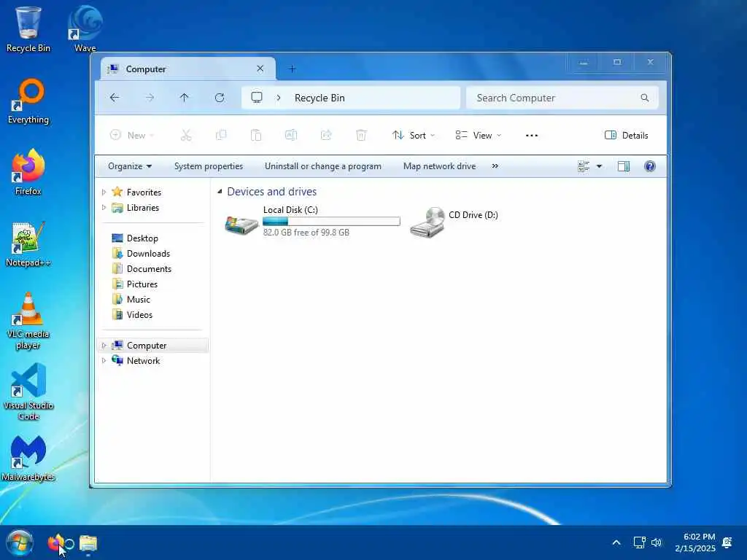Click the Cut scissors icon

click(x=186, y=135)
